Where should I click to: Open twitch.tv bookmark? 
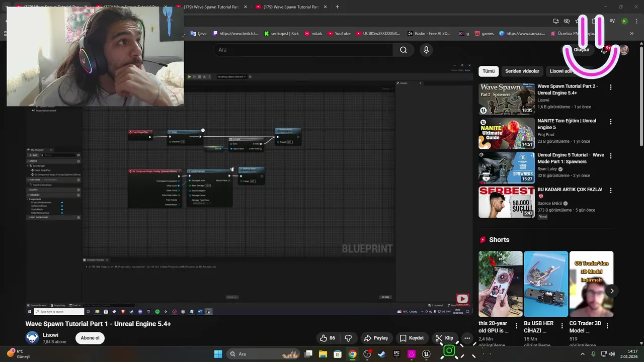click(235, 33)
